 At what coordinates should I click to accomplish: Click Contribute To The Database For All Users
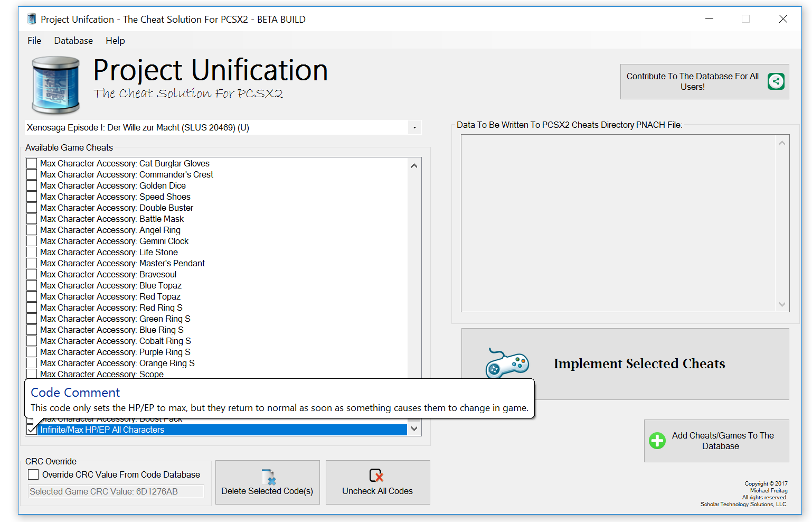click(704, 81)
